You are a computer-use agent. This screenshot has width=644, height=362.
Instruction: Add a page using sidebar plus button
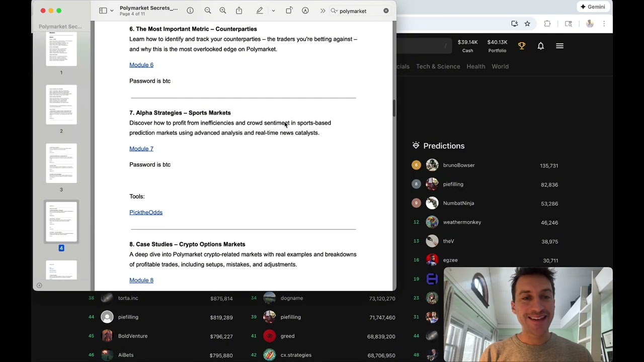pos(39,285)
